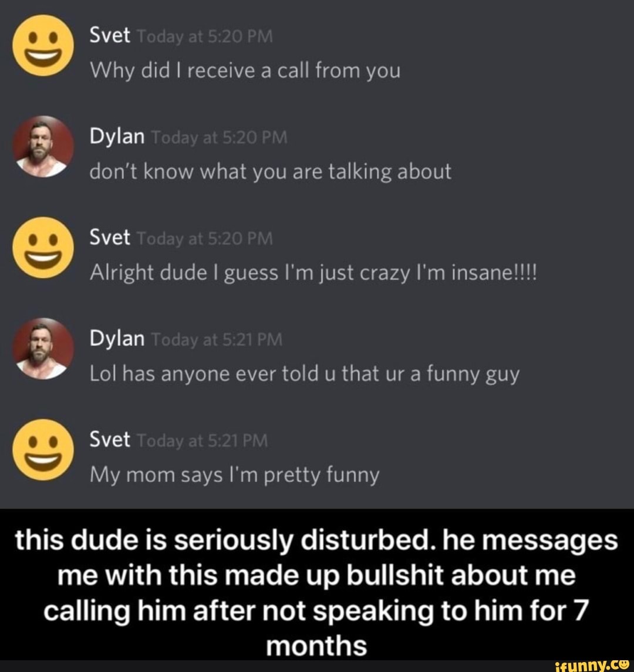
Task: Click Dylan's avatar beside 'Lol has anyone' message
Action: (x=43, y=349)
